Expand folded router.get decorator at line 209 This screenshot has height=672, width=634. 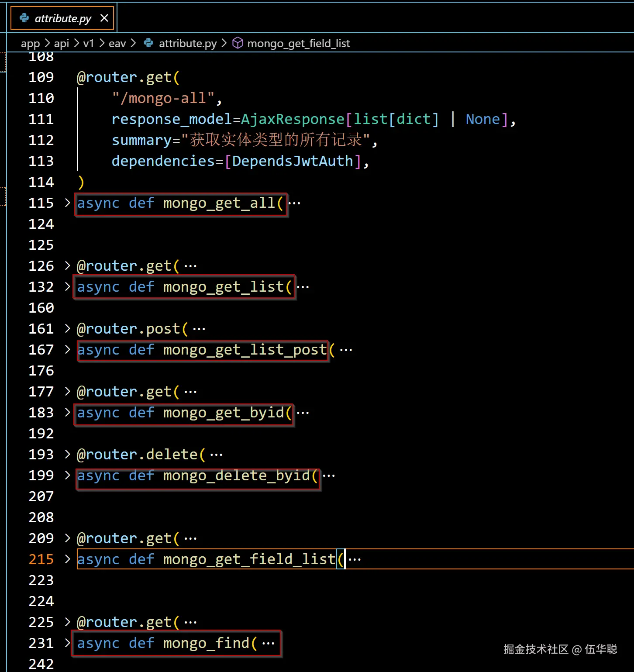click(x=67, y=538)
